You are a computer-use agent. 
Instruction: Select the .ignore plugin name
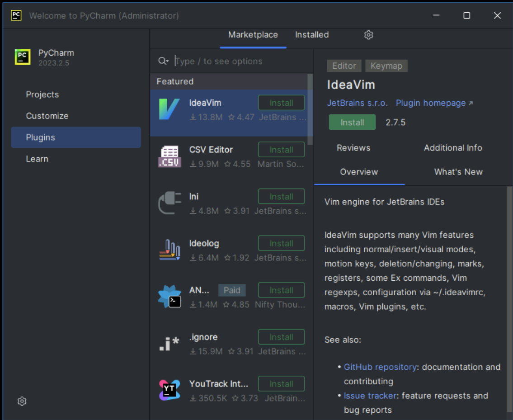(x=203, y=337)
